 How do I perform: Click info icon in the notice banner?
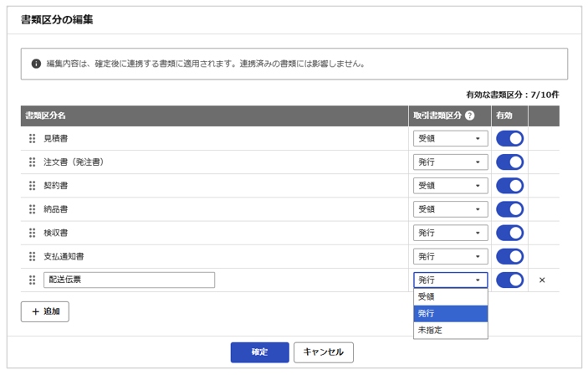click(x=36, y=64)
